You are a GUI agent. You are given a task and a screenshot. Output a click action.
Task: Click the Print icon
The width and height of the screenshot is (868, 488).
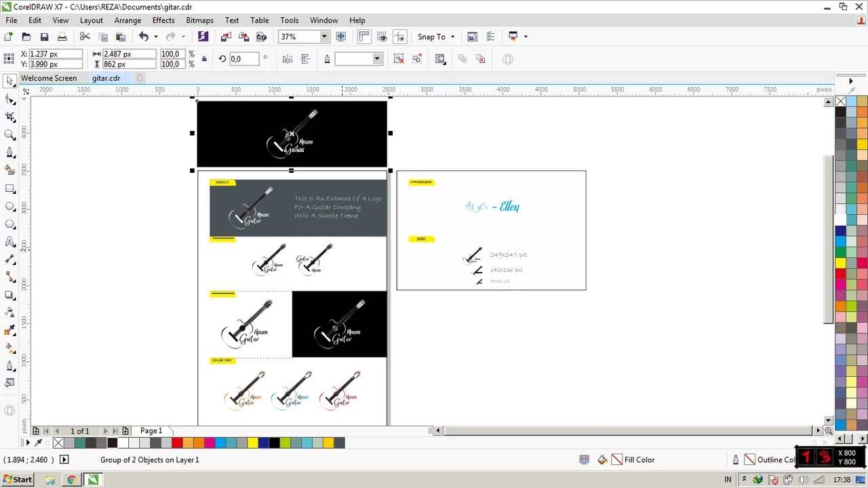[62, 37]
